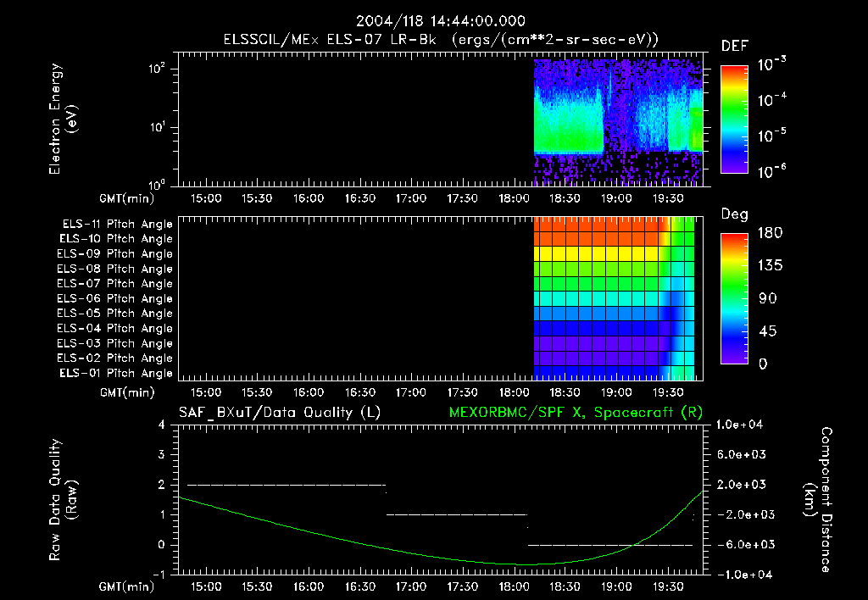Select the ELS-02 Pitch Angle row label
Screen dimensions: 868x600
(115, 358)
